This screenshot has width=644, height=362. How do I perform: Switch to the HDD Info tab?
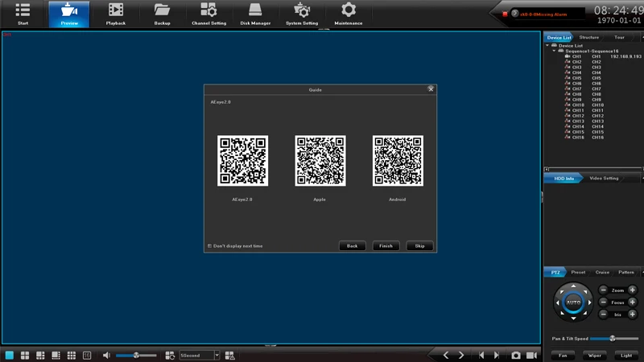tap(563, 179)
